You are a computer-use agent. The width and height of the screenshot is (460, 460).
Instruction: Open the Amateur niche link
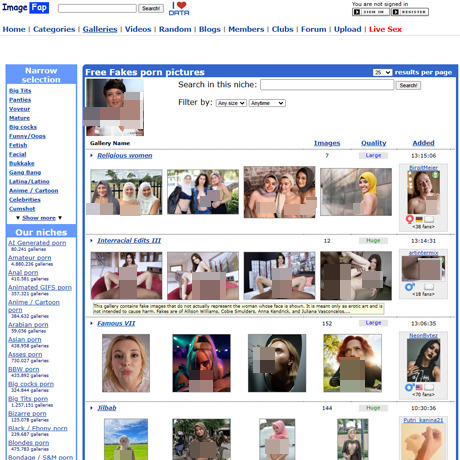coord(30,258)
